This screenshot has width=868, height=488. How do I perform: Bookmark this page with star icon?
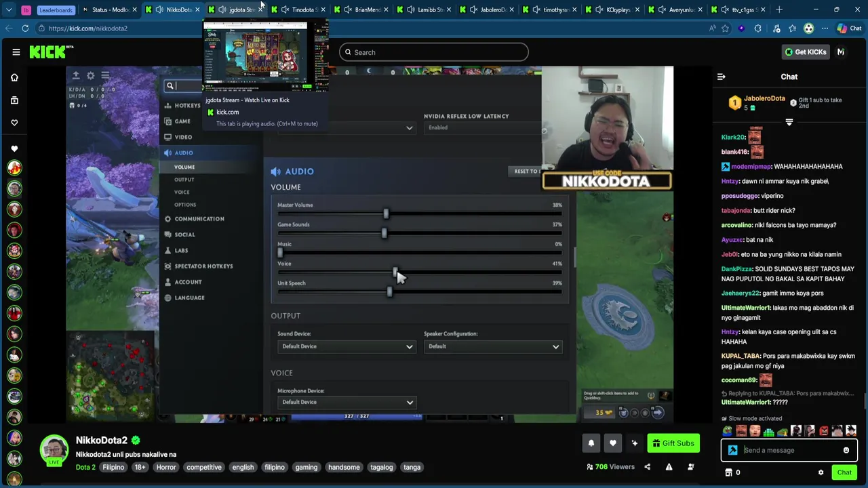pyautogui.click(x=725, y=28)
